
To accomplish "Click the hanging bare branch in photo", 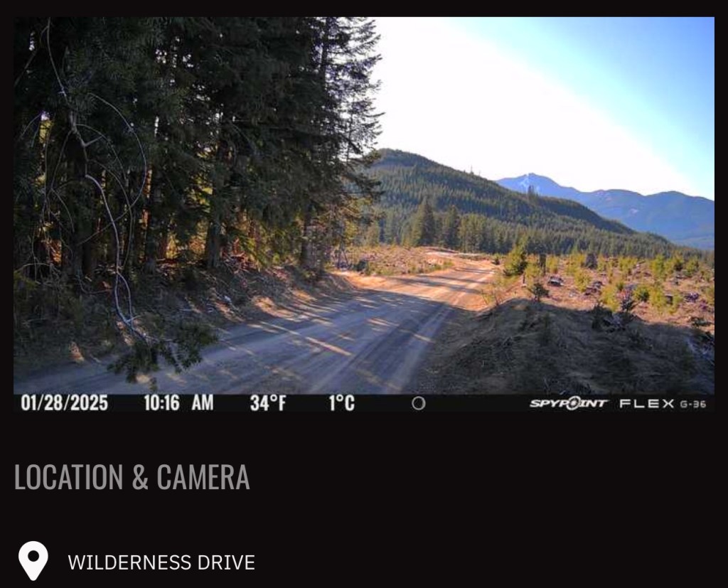I will click(107, 209).
